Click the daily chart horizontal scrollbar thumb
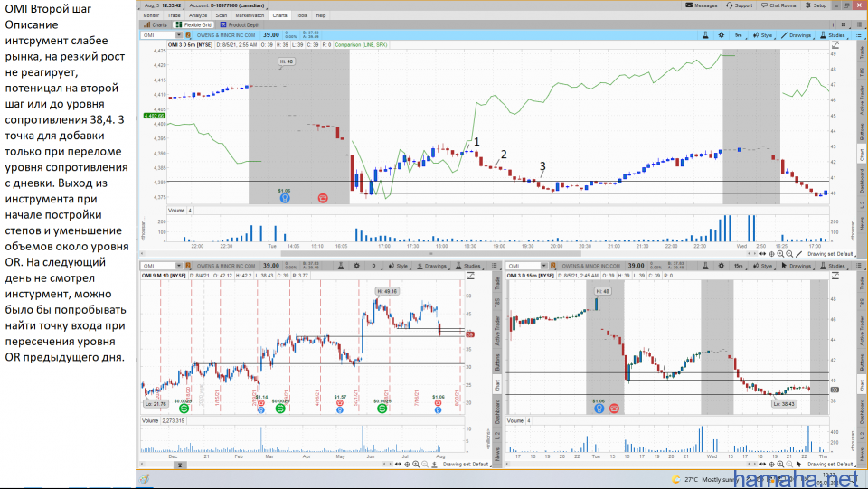The image size is (868, 489). (x=180, y=465)
